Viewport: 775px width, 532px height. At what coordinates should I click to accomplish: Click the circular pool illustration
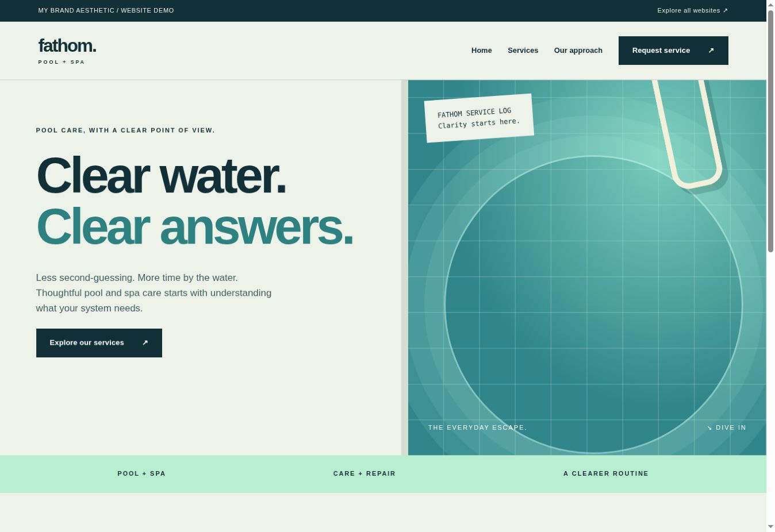593,304
